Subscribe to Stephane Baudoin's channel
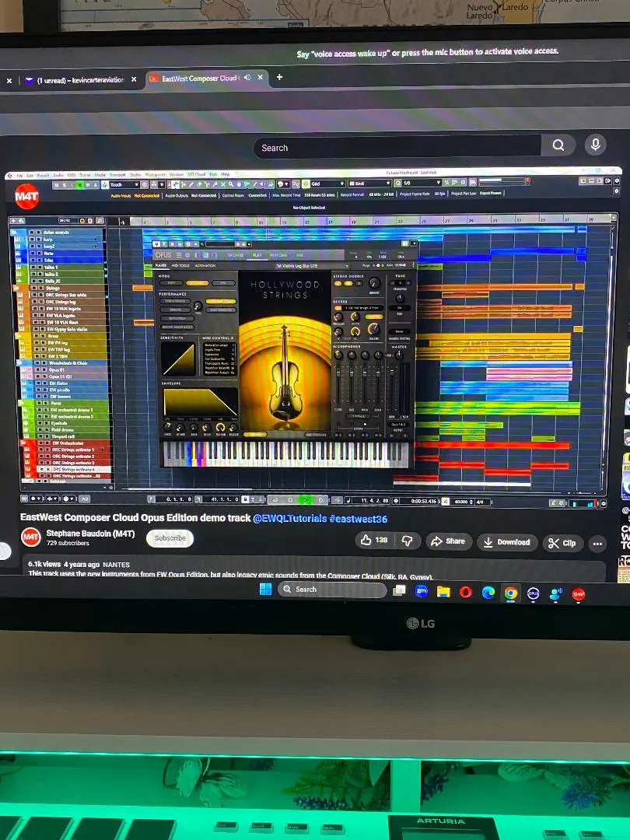 click(x=170, y=538)
